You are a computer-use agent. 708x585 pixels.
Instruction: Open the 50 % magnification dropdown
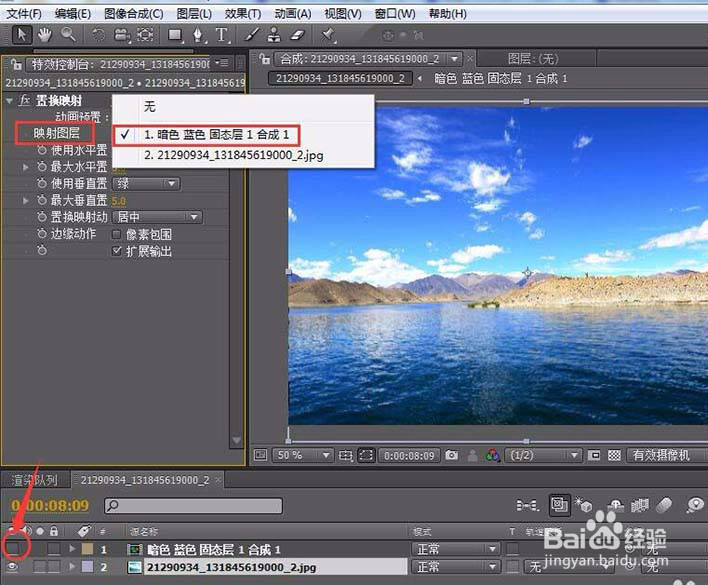coord(303,455)
